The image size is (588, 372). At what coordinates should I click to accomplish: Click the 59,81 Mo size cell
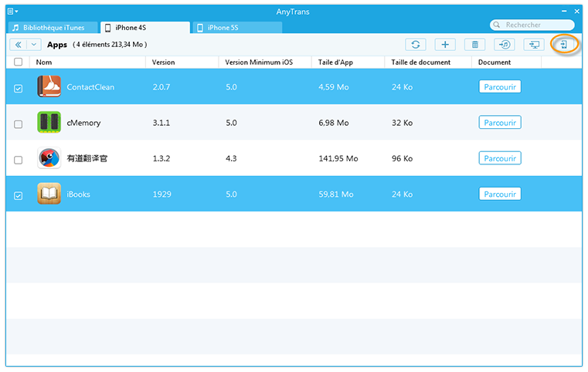tap(336, 194)
